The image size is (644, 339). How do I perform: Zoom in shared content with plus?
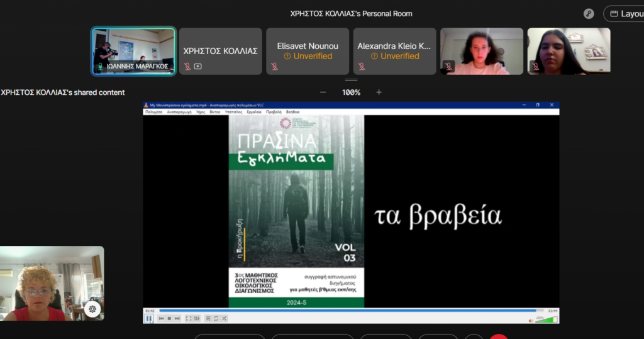tap(379, 92)
